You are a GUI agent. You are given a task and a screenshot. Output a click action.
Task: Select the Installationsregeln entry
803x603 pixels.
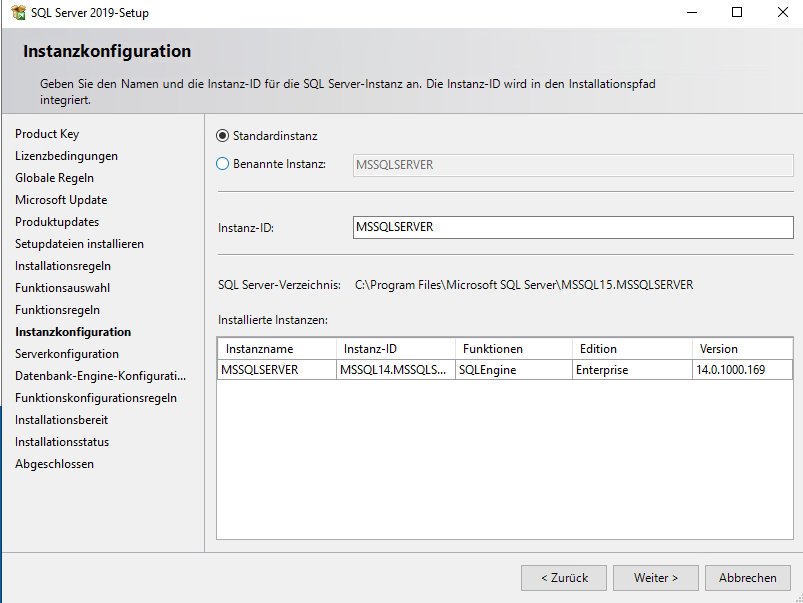click(x=64, y=265)
